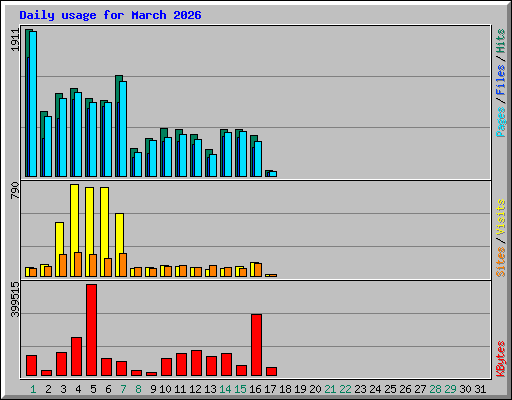
Task: Click the day label '17' on the x-axis
Action: [270, 389]
